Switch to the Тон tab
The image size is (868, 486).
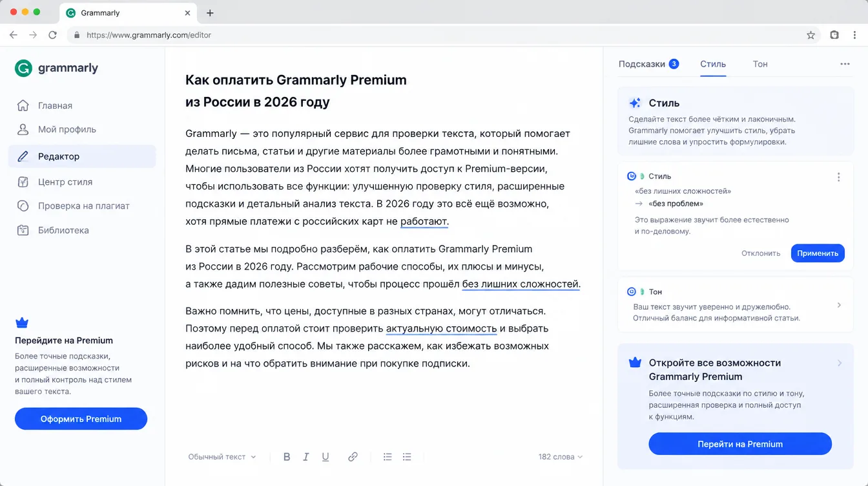coord(760,64)
